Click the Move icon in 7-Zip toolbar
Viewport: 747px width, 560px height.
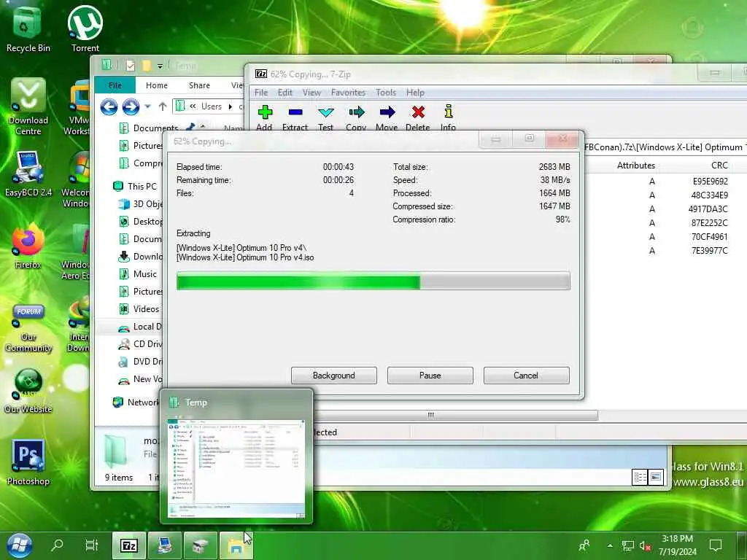click(387, 112)
